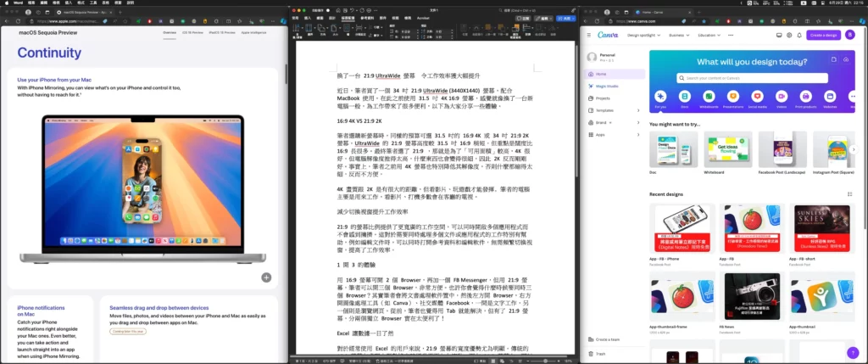Image resolution: width=868 pixels, height=364 pixels.
Task: Click the Canva page vertical scrollbar
Action: 865,127
